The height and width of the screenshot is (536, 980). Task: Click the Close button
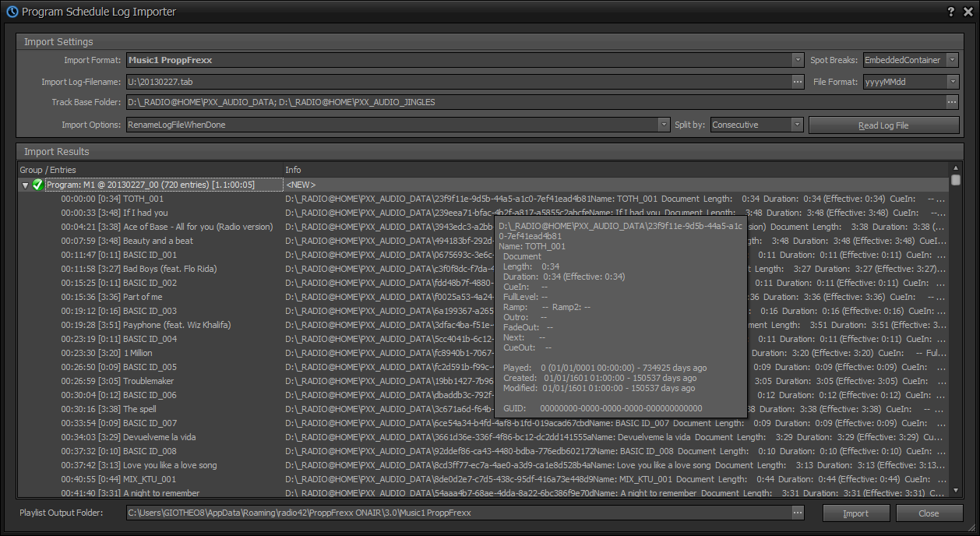pyautogui.click(x=929, y=513)
